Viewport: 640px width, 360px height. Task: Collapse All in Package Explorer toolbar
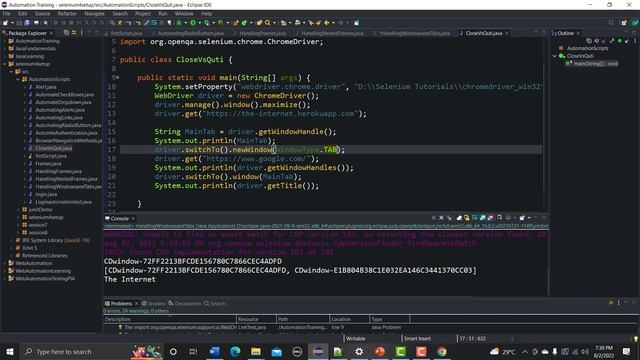[66, 33]
